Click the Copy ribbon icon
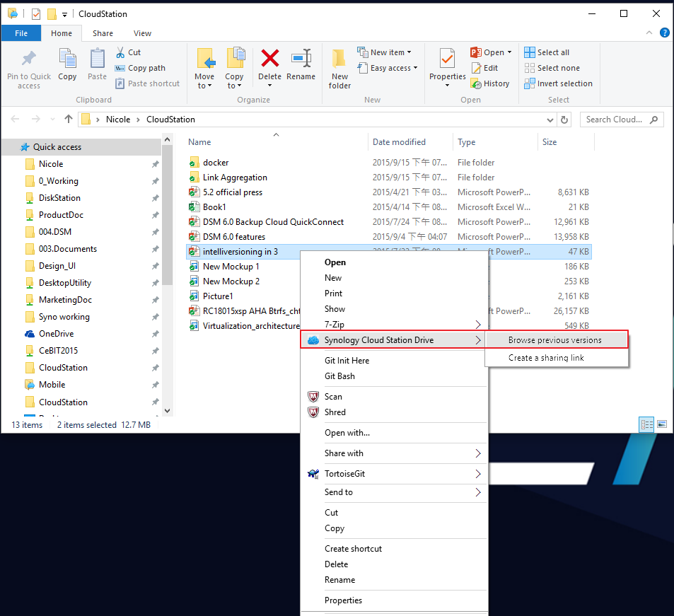Screen dimensions: 674x616 click(x=67, y=59)
